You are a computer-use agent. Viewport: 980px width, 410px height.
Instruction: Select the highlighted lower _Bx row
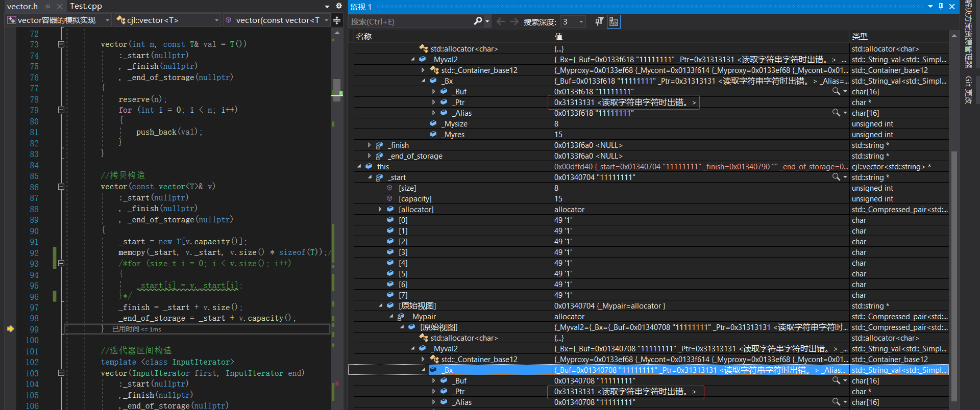(648, 370)
